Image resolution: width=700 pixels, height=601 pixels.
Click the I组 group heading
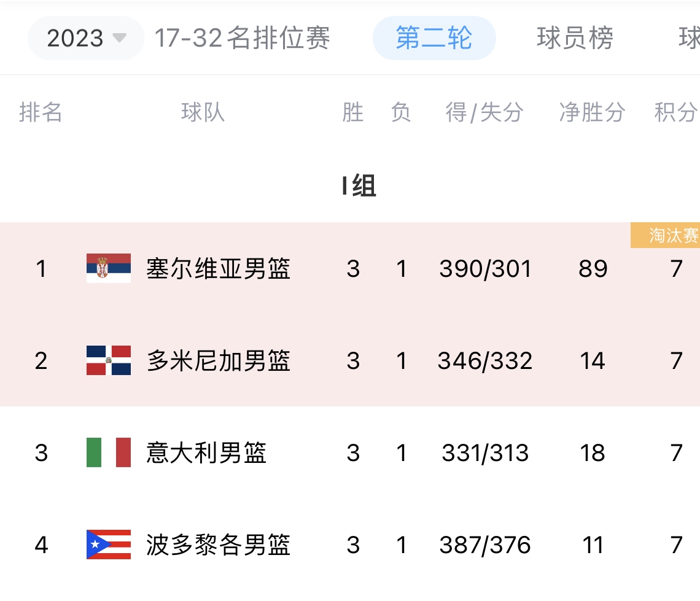(x=359, y=185)
